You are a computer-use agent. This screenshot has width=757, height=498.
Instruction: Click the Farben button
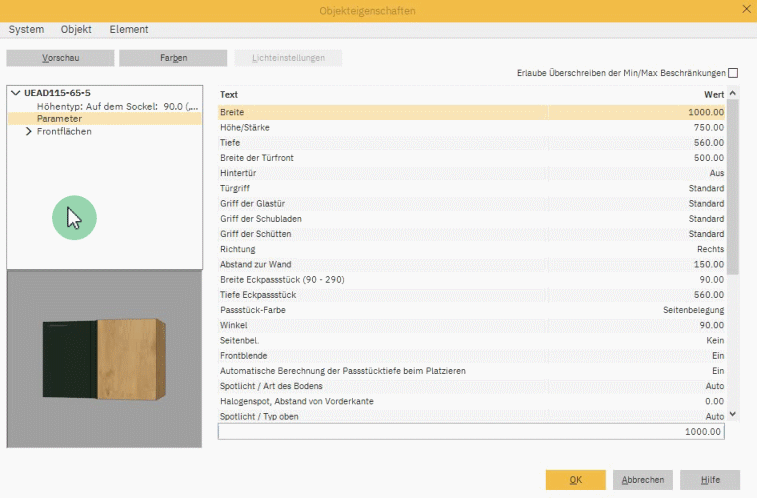point(173,58)
